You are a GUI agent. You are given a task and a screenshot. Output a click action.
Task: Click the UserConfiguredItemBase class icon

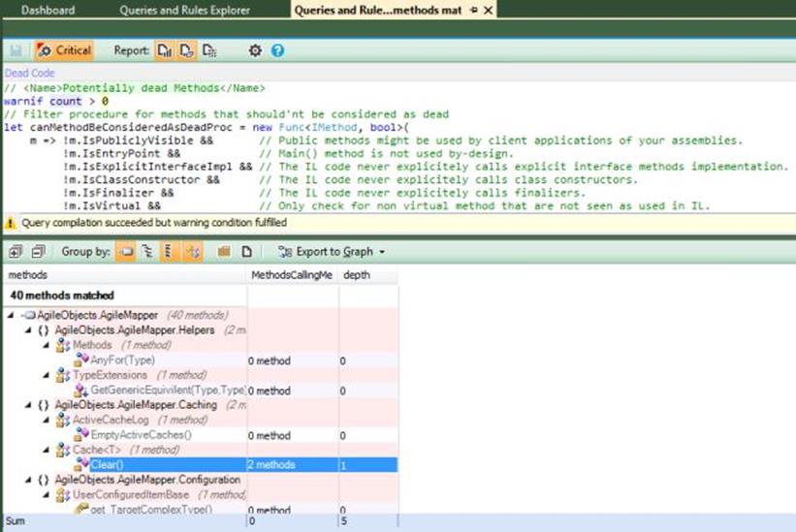[x=63, y=494]
